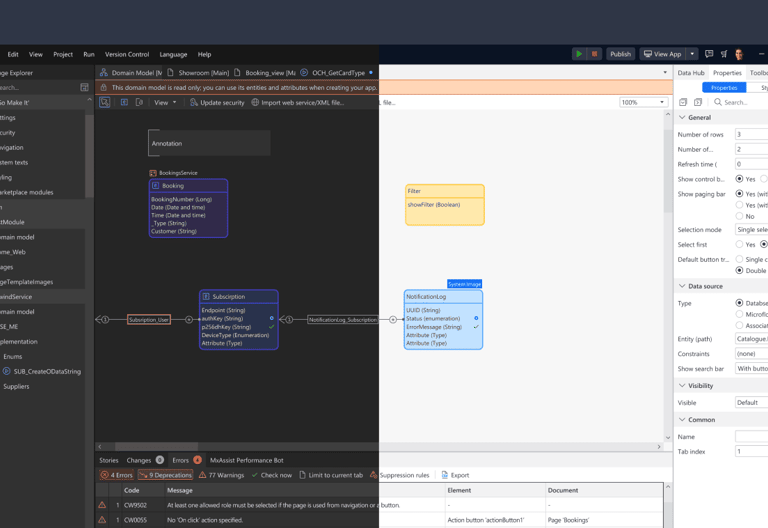Click the magnifier icon in Properties search
768x528 pixels.
718,102
